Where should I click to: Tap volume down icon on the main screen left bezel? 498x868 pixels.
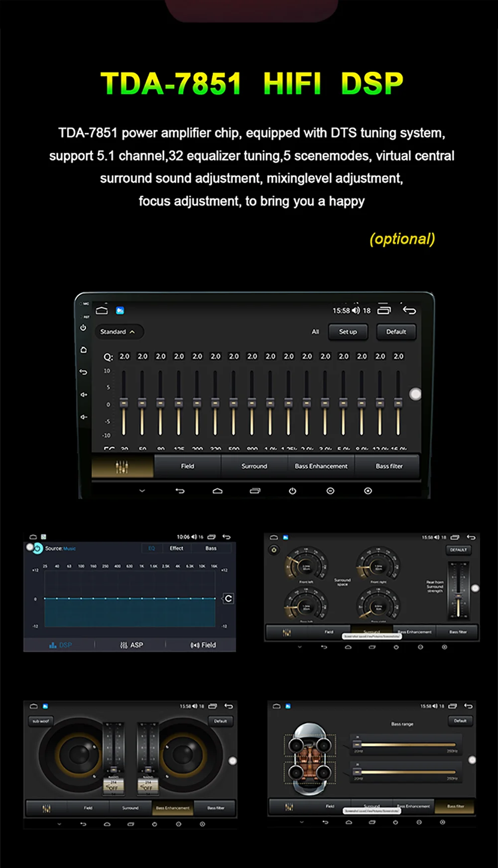(84, 417)
